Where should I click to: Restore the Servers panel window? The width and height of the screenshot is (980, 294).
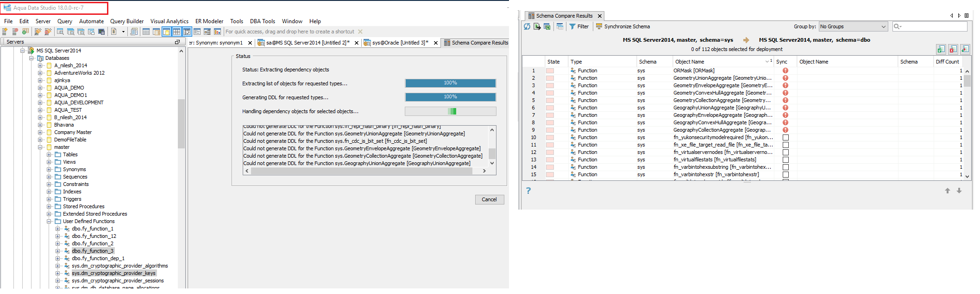coord(177,42)
